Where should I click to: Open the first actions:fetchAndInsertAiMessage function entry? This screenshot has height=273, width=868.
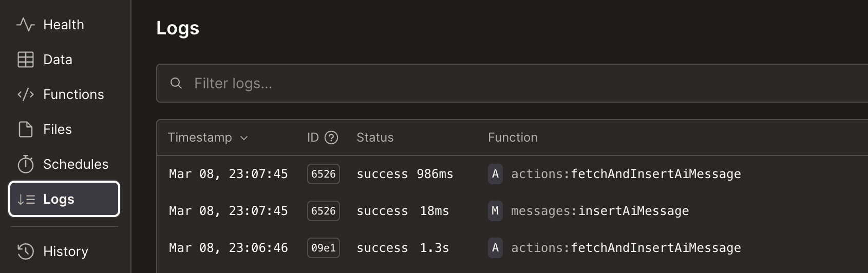click(x=626, y=174)
